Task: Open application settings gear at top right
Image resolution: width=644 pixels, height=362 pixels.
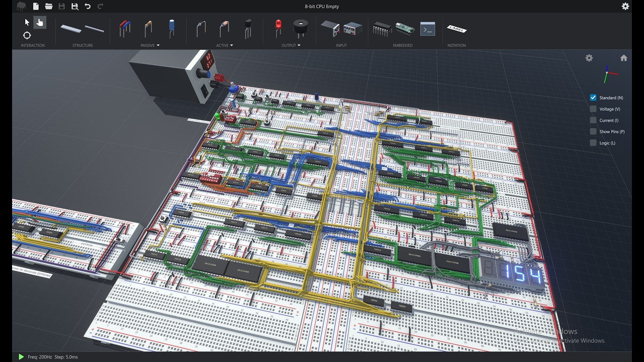Action: (x=625, y=7)
